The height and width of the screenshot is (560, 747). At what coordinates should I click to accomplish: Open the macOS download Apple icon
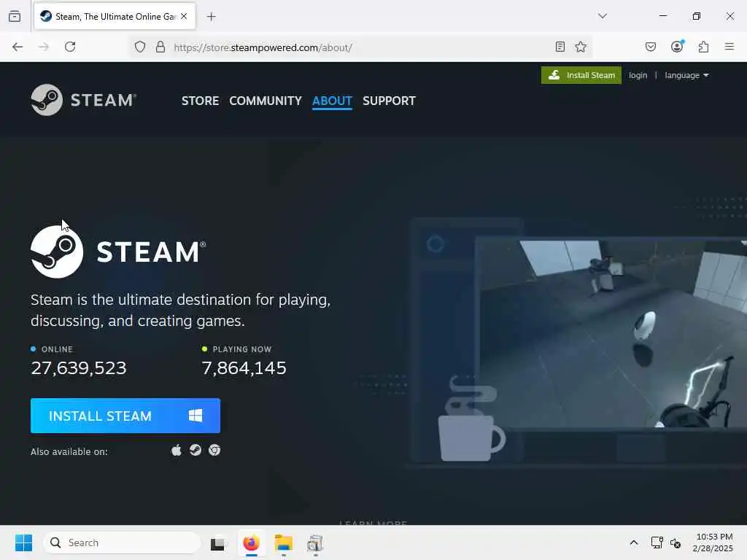pyautogui.click(x=177, y=450)
